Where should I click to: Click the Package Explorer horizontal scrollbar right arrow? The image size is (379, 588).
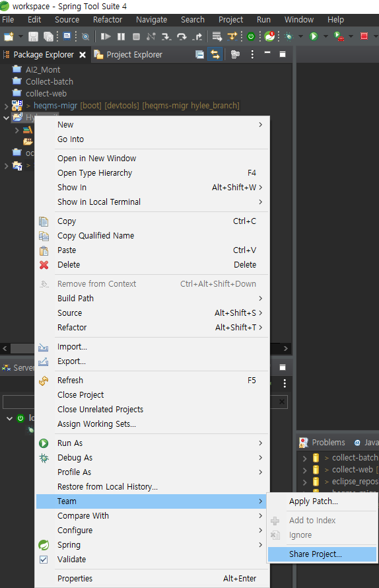click(286, 348)
